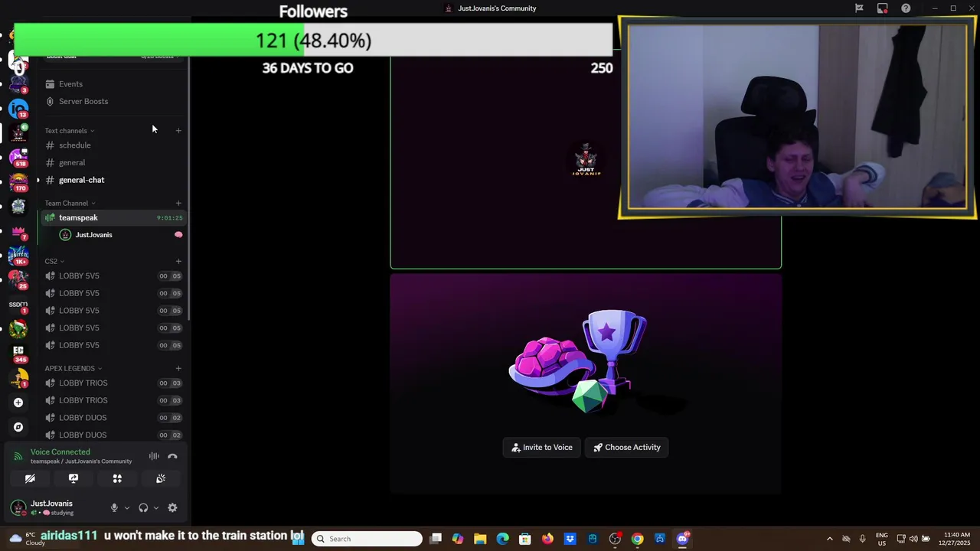Viewport: 980px width, 551px height.
Task: Open Microsoft Edge from the taskbar
Action: (x=502, y=539)
